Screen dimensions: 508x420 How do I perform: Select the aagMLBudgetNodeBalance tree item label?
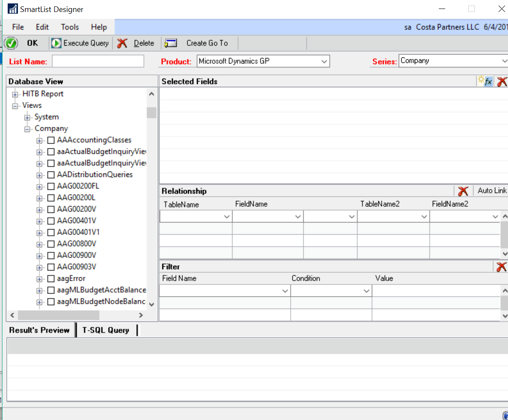point(101,301)
